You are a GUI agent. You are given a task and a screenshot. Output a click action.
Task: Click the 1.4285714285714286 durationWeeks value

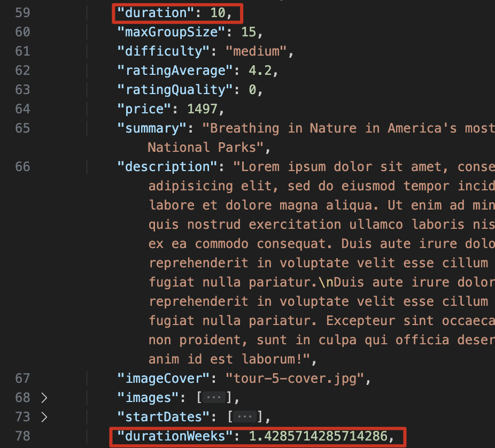click(319, 436)
